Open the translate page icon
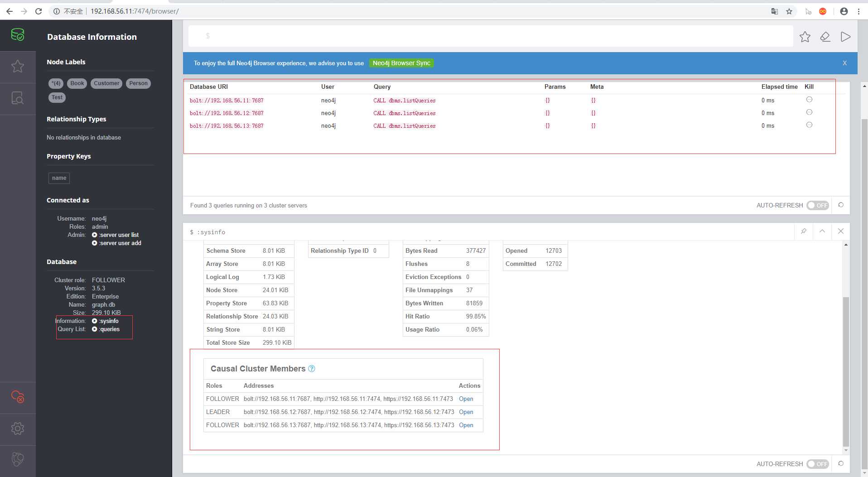 point(775,11)
